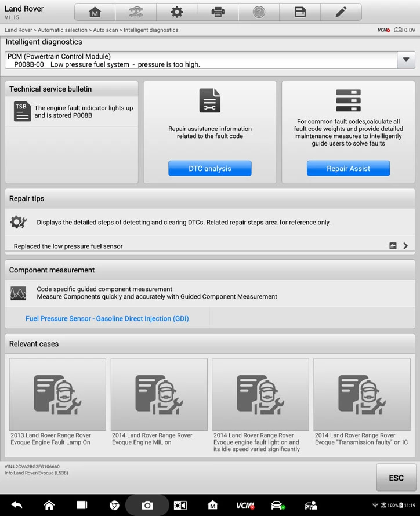Open 2013 Evoque Engine Fault Lamp On case
The height and width of the screenshot is (516, 420).
(57, 402)
